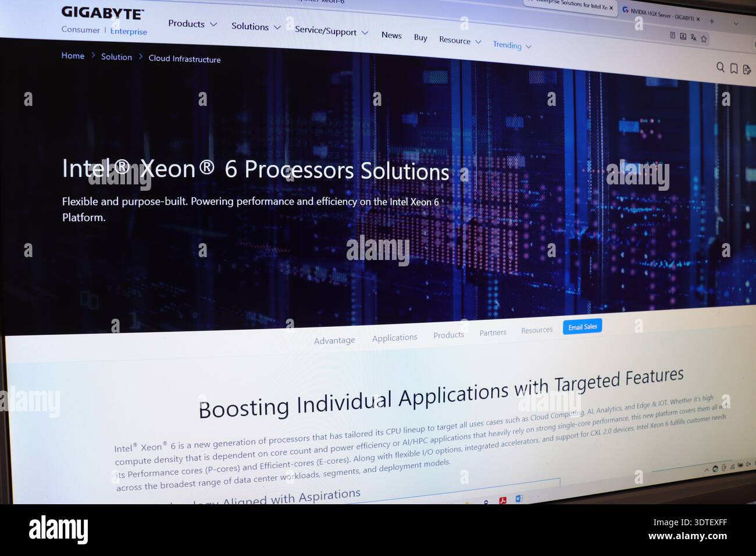
Task: Open a new browser tab with plus icon
Action: pyautogui.click(x=712, y=22)
